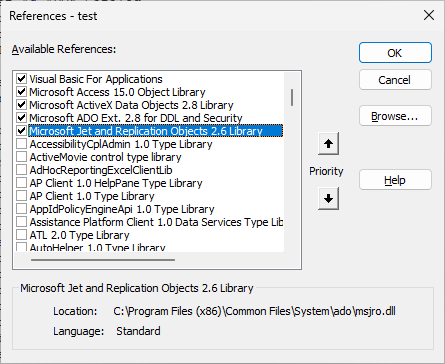
Task: Click the list's horizontal scrollbar thumb
Action: pyautogui.click(x=103, y=260)
